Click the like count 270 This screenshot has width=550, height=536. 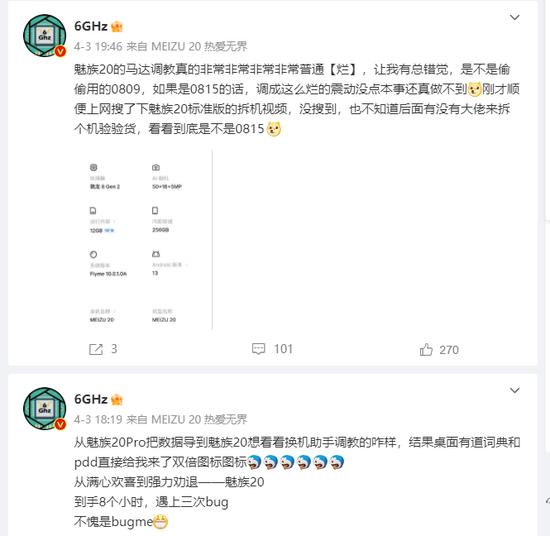449,350
